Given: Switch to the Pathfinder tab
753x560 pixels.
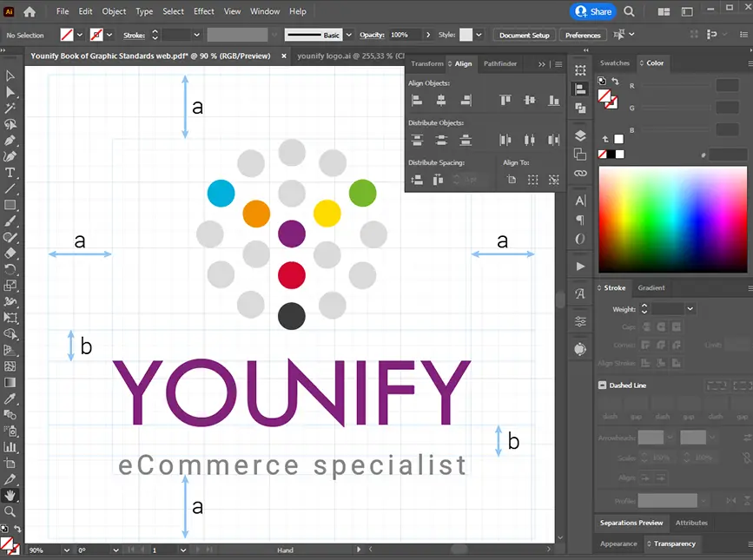Looking at the screenshot, I should (x=500, y=63).
